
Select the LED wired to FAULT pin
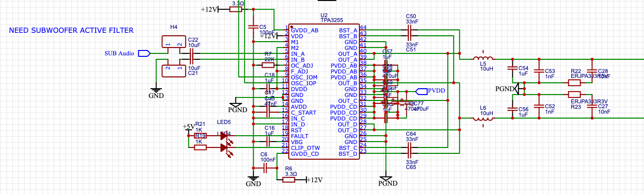226,136
